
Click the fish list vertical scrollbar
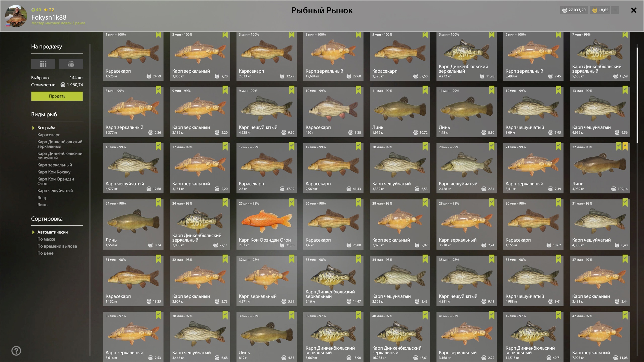pyautogui.click(x=637, y=95)
